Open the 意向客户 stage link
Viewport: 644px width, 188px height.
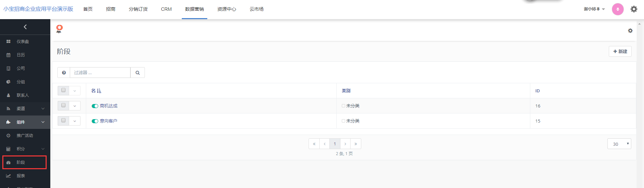(x=108, y=121)
